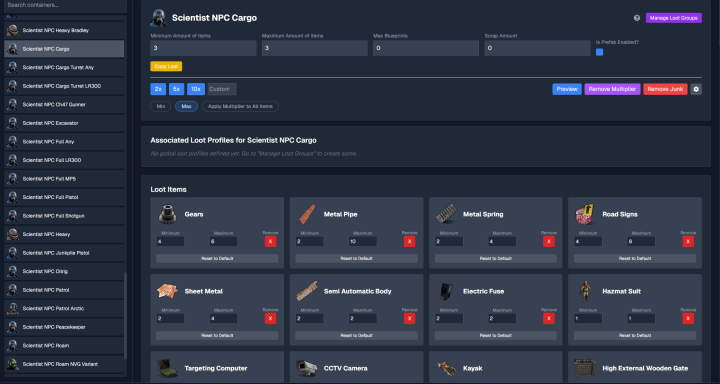Screen dimensions: 720x384
Task: Click the Metal Spring item icon
Action: point(446,214)
